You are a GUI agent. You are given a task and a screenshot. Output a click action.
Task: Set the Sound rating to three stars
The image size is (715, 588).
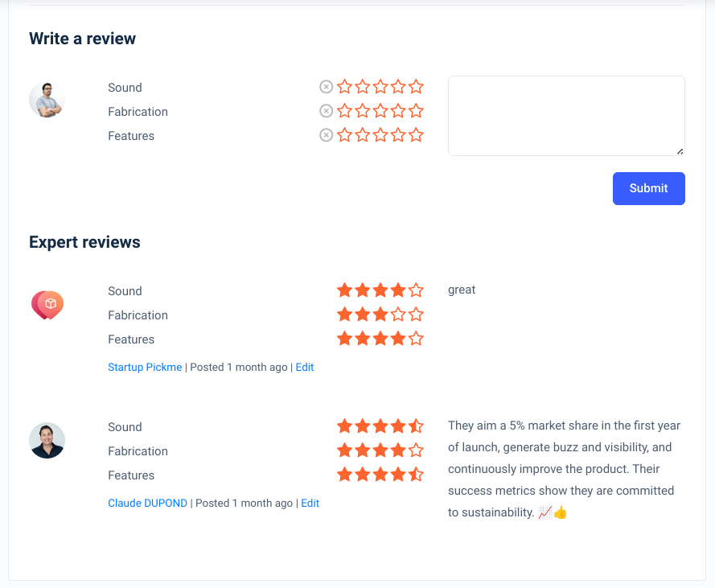point(380,87)
